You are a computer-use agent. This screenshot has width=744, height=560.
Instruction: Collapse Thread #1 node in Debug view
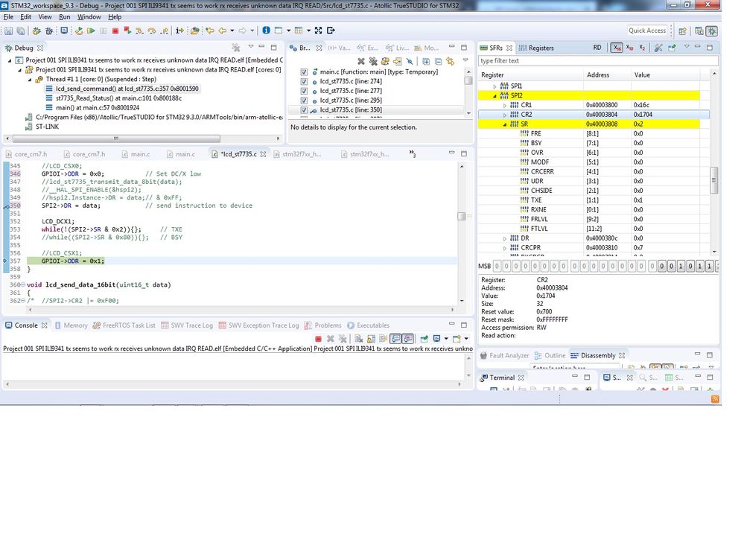tap(30, 79)
